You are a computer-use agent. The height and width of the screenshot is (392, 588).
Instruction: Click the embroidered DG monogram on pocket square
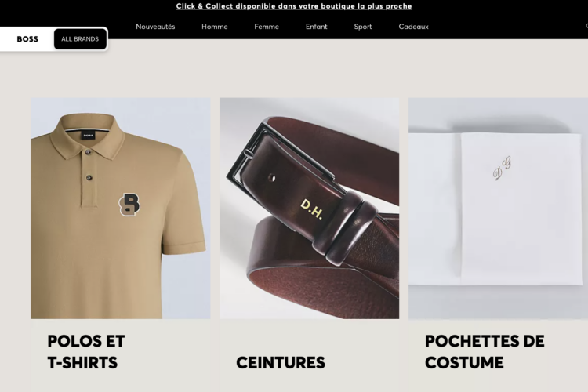click(502, 168)
